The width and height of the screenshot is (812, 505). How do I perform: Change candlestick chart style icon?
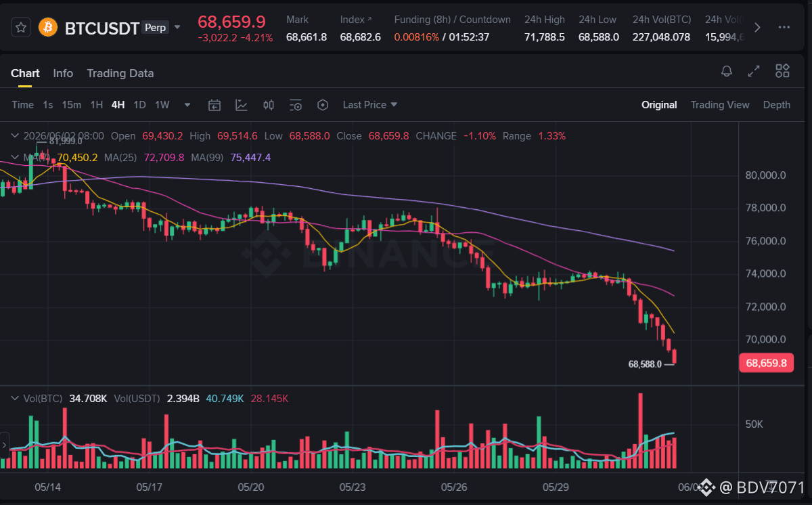tap(269, 105)
